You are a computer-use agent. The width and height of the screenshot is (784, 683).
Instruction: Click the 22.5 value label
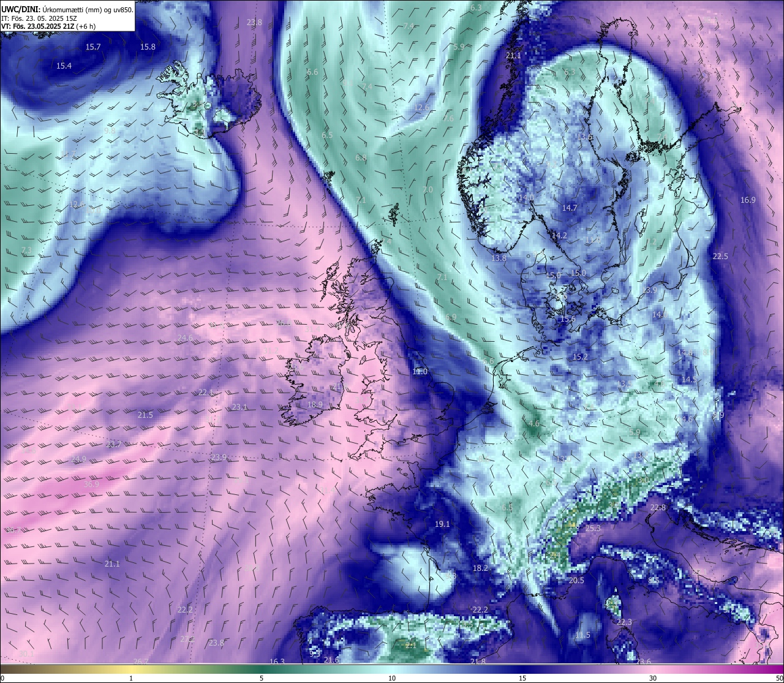[x=720, y=256]
